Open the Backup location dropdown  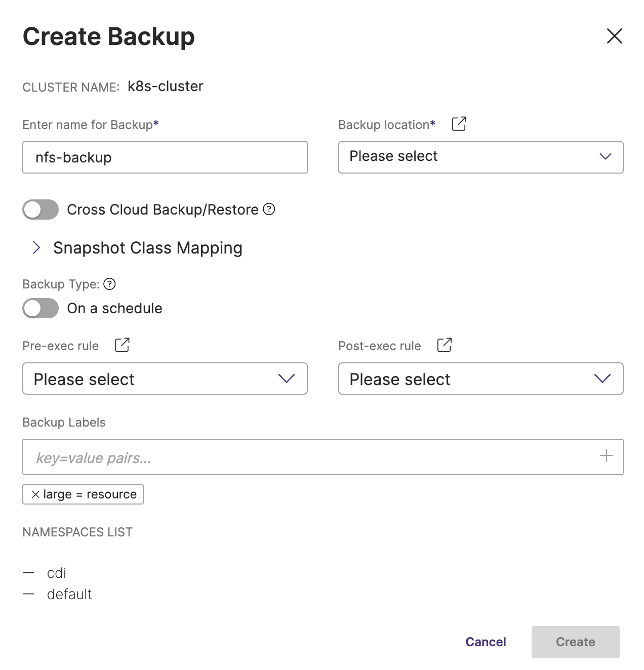tap(480, 157)
